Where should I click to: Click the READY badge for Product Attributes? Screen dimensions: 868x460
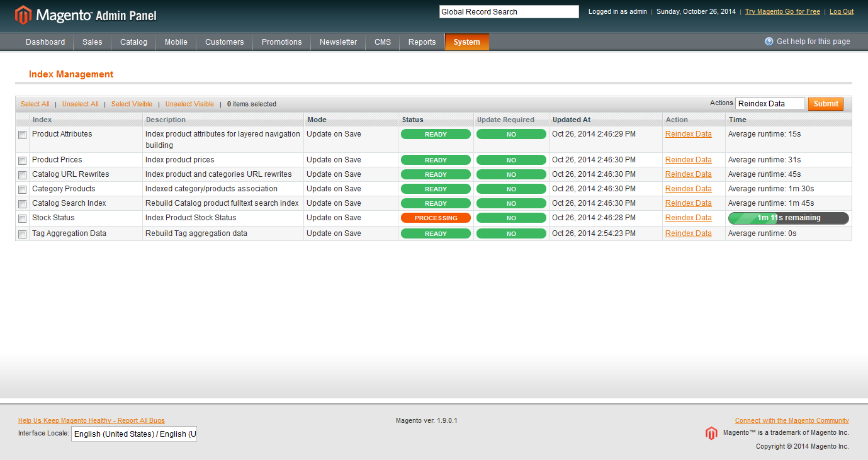click(x=436, y=134)
